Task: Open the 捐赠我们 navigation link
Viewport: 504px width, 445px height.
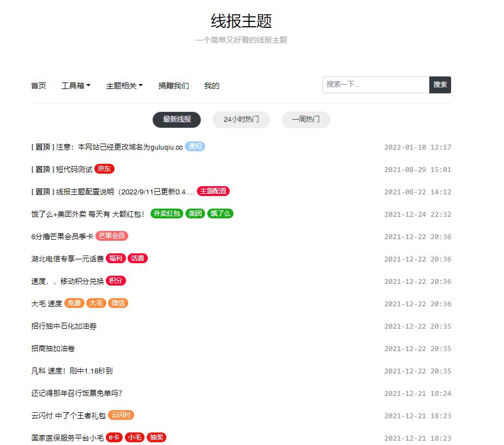Action: 173,86
